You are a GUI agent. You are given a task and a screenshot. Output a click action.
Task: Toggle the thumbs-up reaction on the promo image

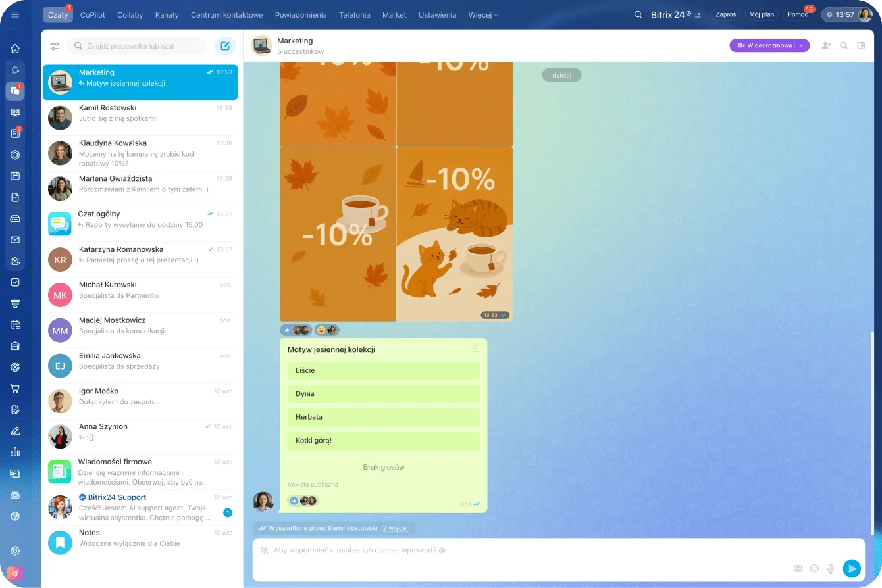click(287, 330)
